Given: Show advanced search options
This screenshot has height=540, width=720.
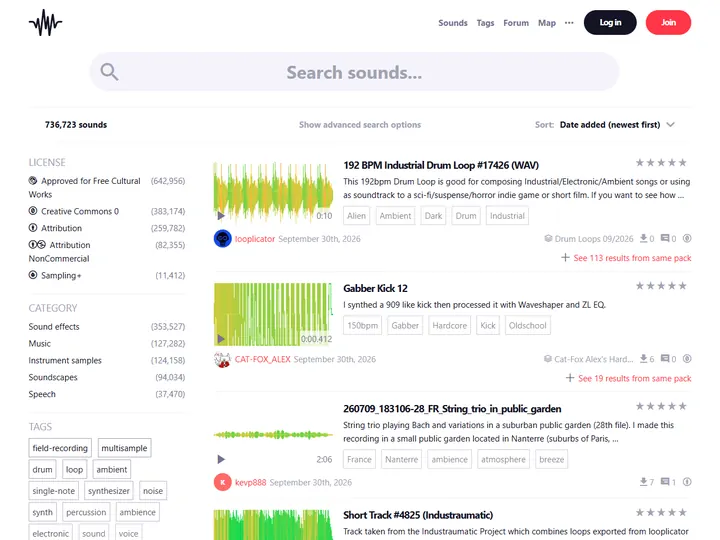Looking at the screenshot, I should 360,124.
